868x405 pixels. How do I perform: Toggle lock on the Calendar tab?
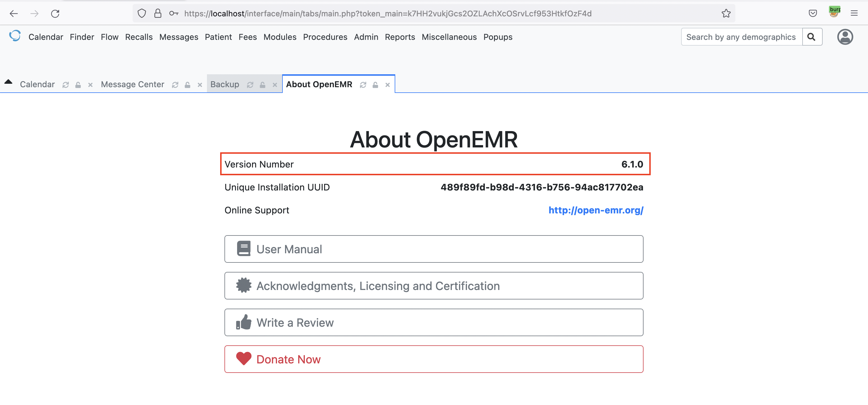pyautogui.click(x=78, y=85)
